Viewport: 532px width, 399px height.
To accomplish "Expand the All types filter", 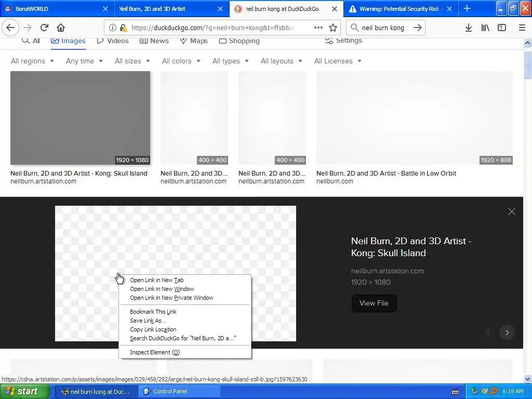I will (230, 61).
